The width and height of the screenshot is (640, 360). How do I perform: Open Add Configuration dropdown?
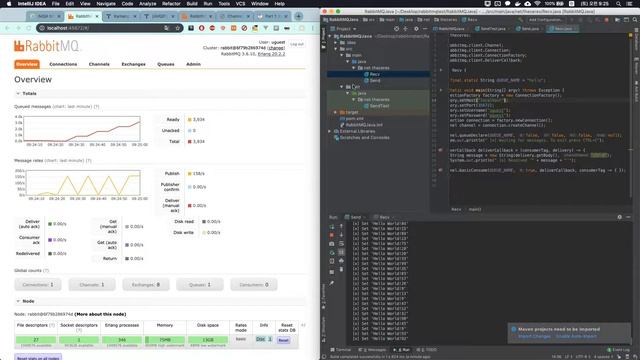546,20
